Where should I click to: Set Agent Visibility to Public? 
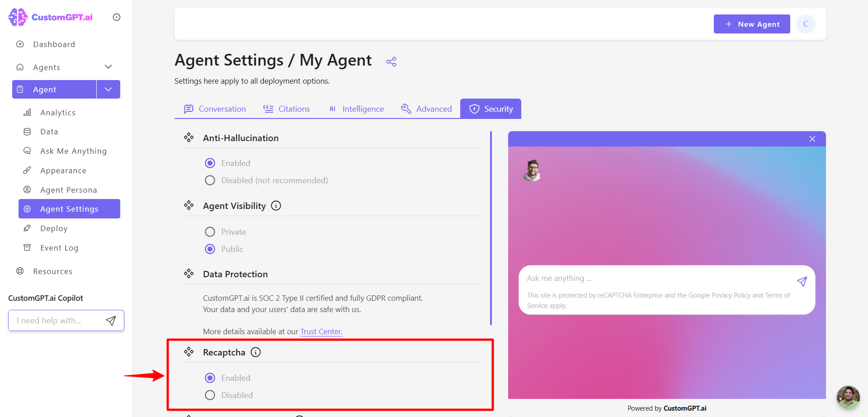coord(210,249)
